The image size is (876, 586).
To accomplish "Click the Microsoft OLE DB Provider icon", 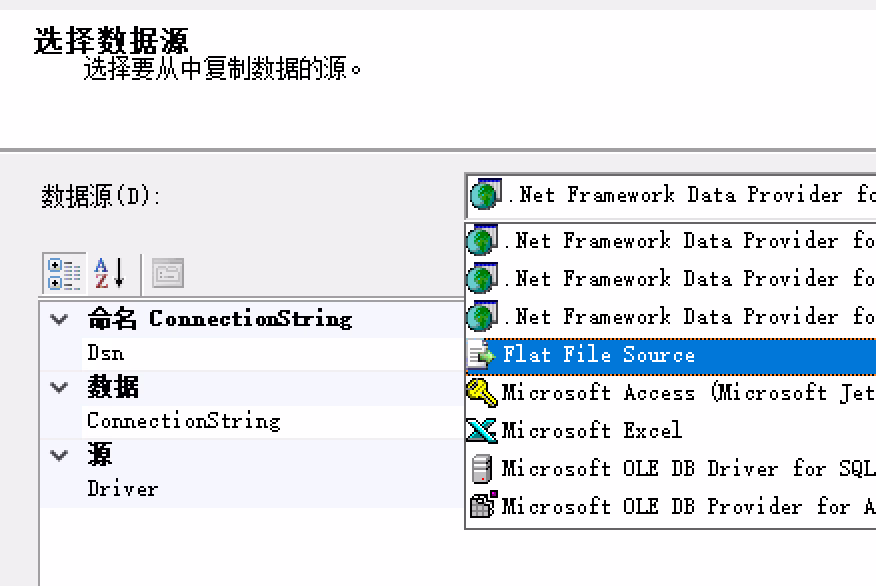I will [482, 506].
